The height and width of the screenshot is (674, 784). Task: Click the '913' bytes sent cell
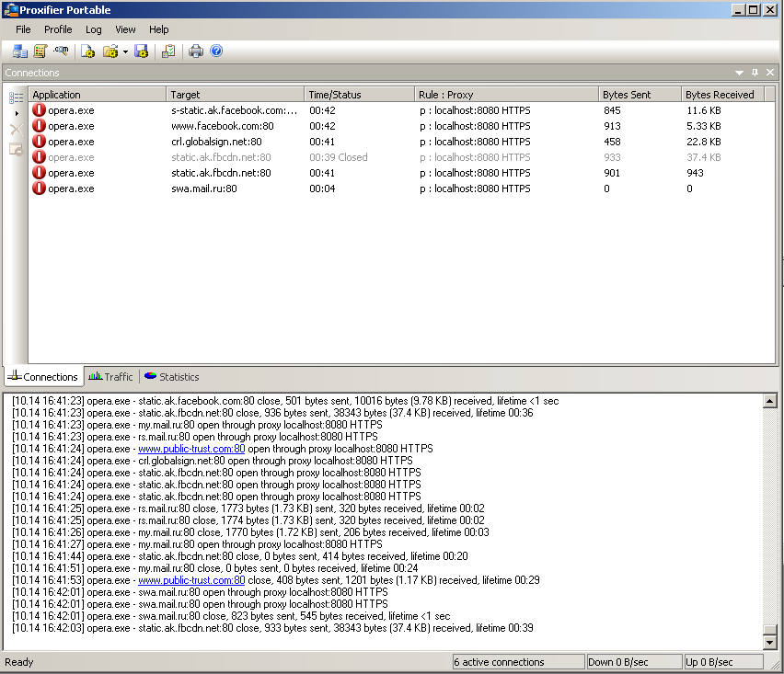click(x=612, y=126)
